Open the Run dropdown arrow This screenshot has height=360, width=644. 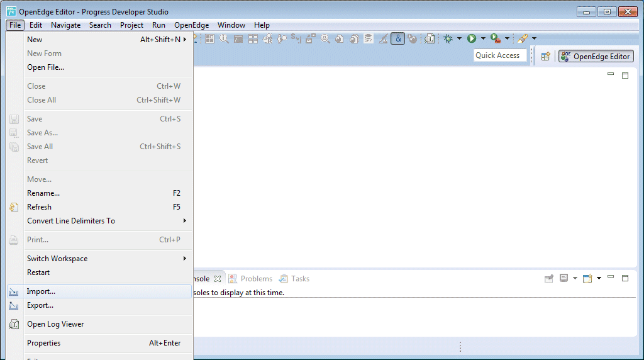pyautogui.click(x=483, y=38)
